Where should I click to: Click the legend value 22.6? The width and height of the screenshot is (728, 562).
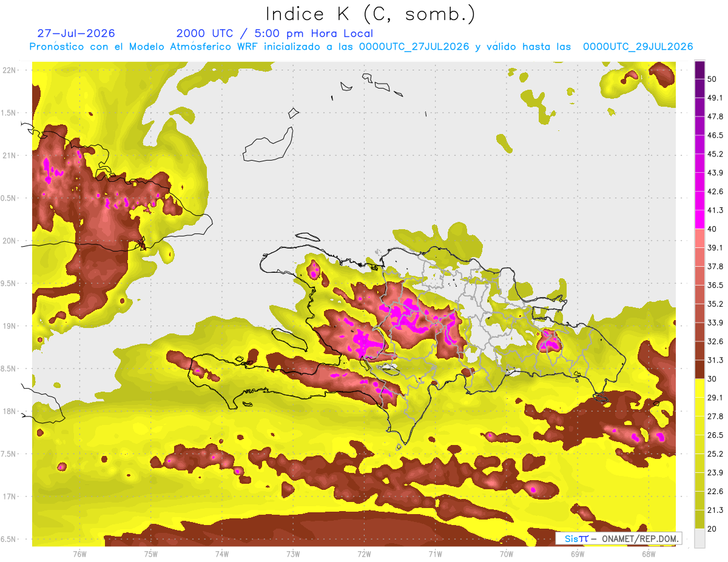[715, 492]
